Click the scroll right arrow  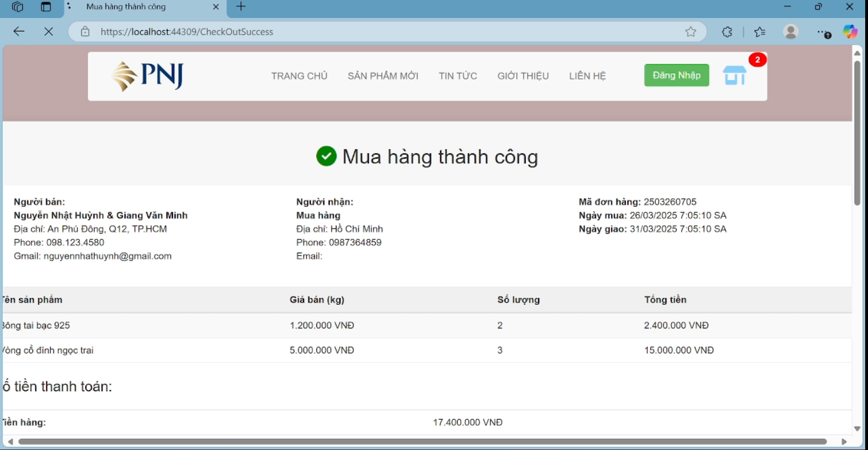(844, 442)
